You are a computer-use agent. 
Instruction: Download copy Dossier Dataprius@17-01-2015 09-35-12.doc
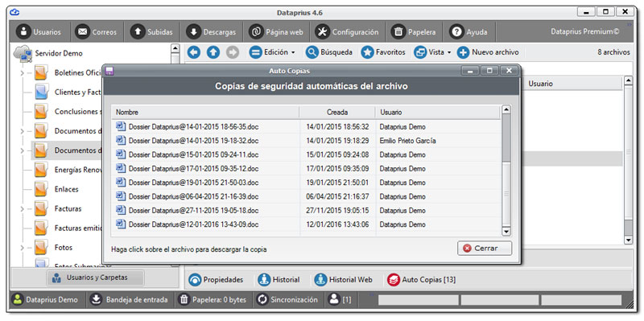(x=193, y=169)
